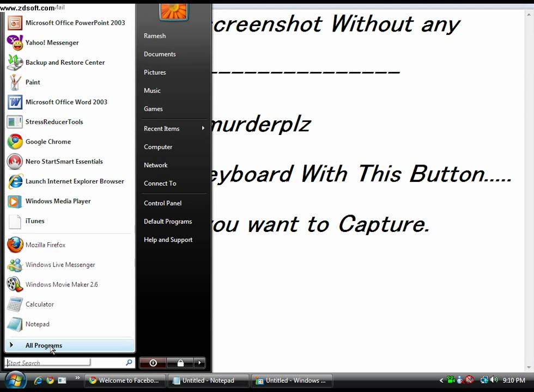Open Computer from the Start menu

158,147
